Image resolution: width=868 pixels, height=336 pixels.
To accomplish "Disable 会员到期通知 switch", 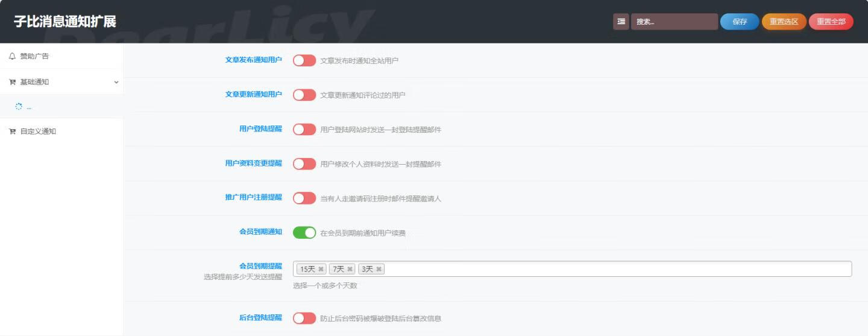I will (304, 232).
